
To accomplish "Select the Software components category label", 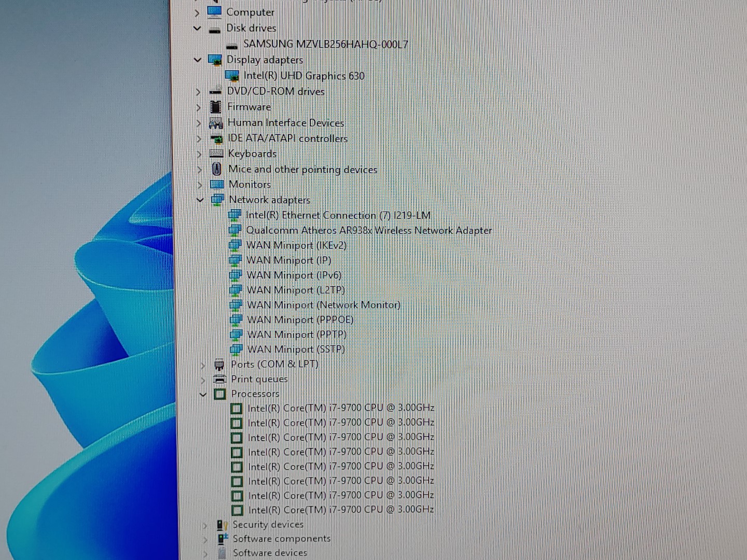I will coord(281,539).
